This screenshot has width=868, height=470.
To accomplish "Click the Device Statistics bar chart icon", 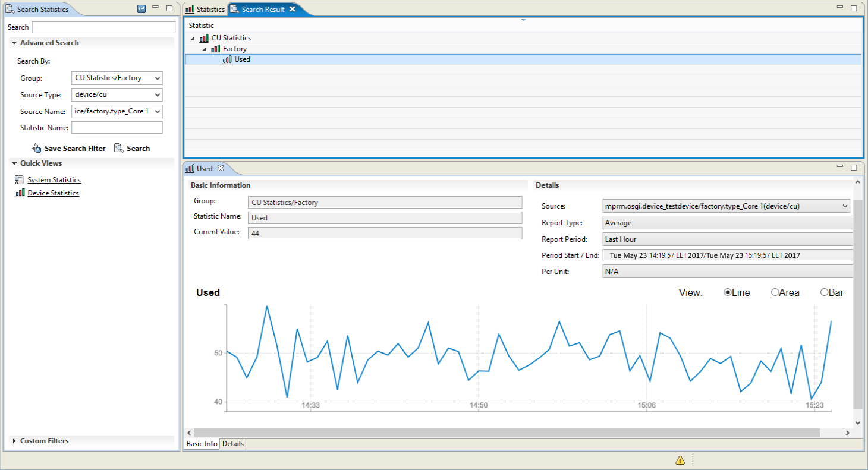I will 20,193.
